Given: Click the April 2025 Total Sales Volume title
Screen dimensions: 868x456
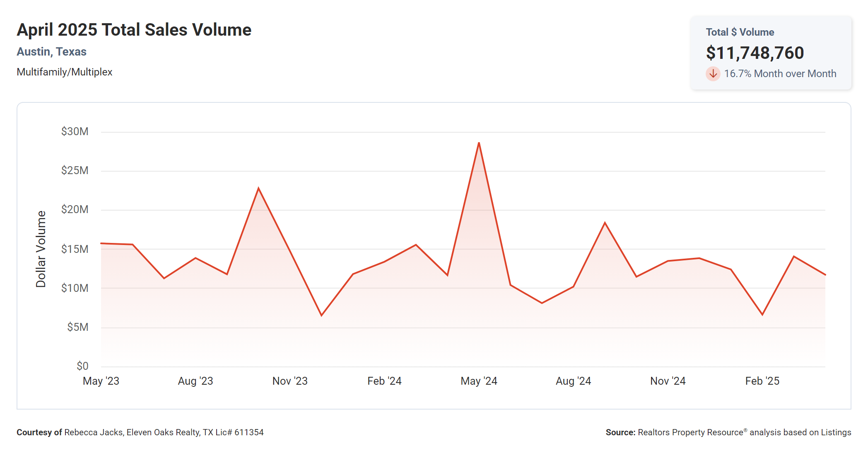Looking at the screenshot, I should tap(134, 30).
